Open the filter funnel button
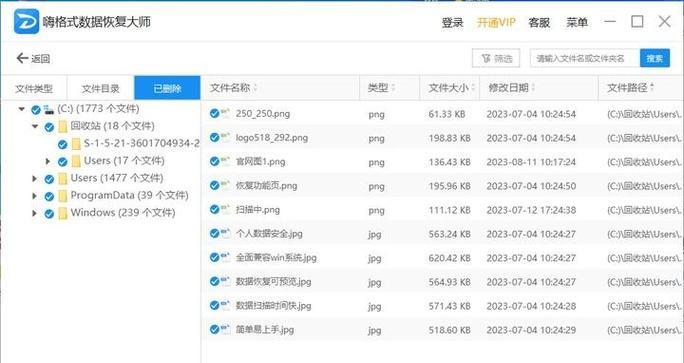The image size is (684, 363). click(x=496, y=58)
